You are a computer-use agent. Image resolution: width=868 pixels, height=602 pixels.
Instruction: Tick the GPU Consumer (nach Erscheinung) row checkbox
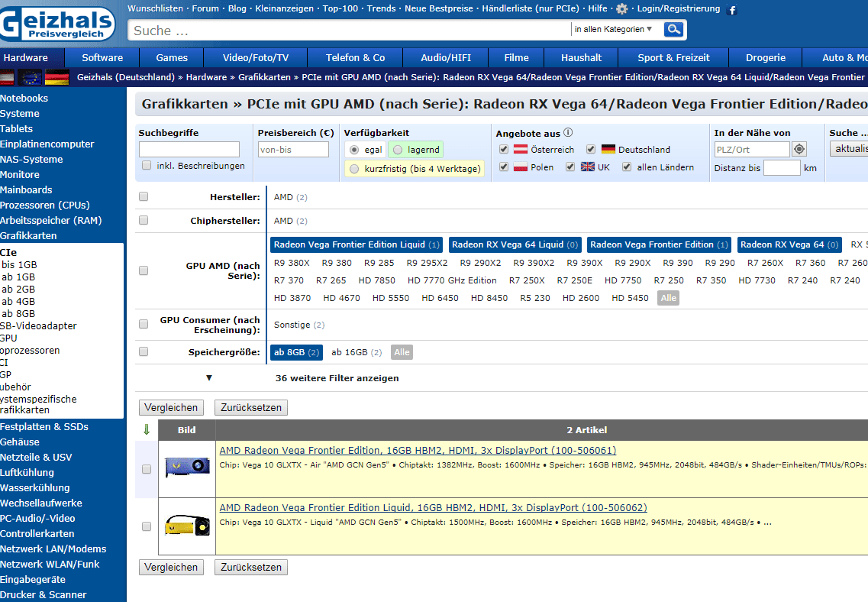click(x=144, y=325)
